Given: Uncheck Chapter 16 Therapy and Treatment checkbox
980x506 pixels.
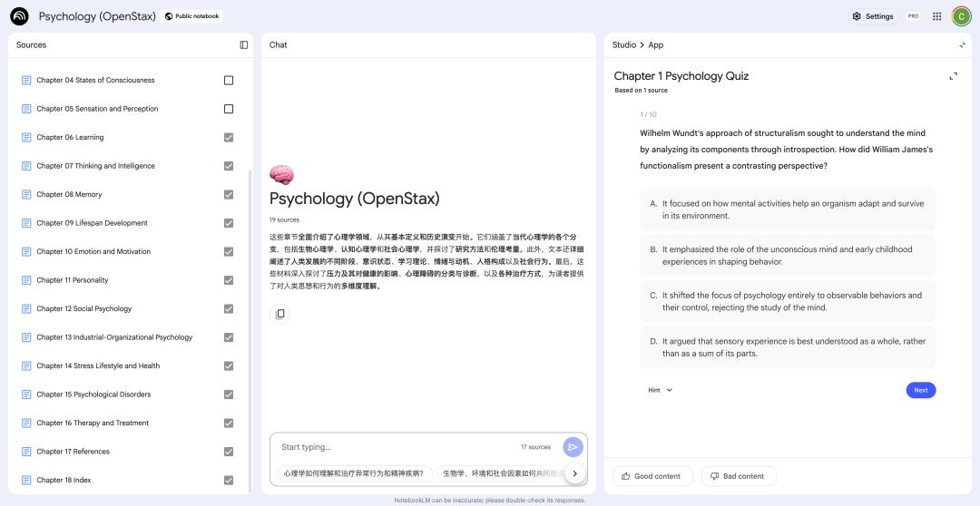Looking at the screenshot, I should tap(229, 423).
